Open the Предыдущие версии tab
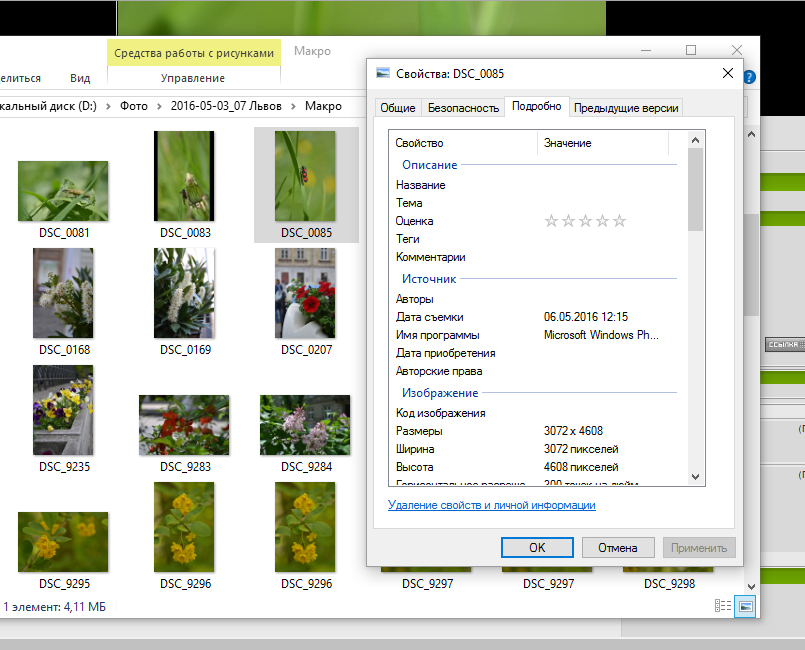Screen dimensions: 805x650 click(x=626, y=108)
